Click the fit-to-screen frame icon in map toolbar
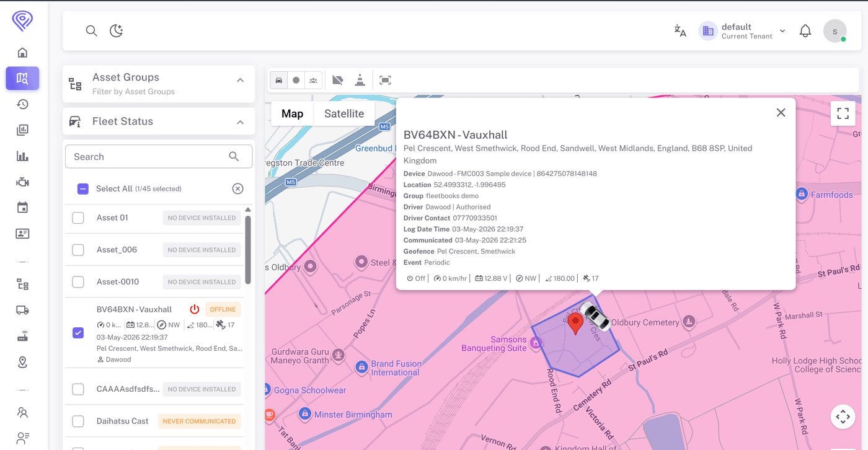Screen dimensions: 868x450 click(x=385, y=80)
